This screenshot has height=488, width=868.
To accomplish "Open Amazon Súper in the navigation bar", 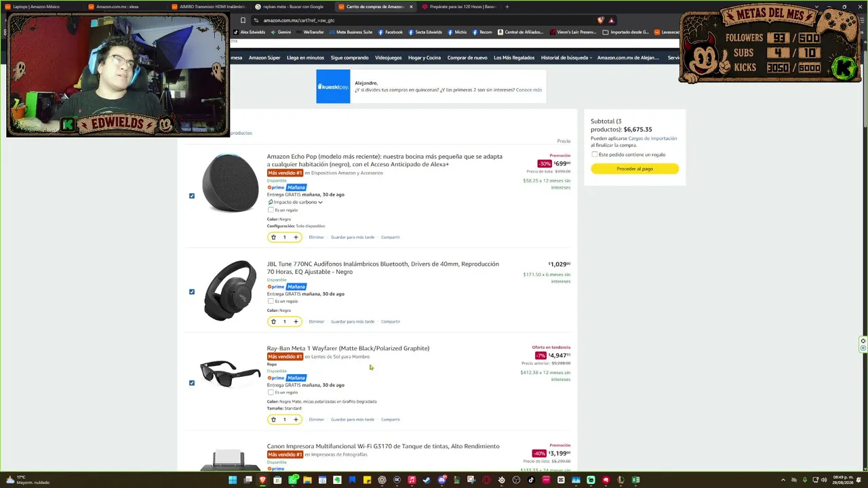I will (x=264, y=58).
